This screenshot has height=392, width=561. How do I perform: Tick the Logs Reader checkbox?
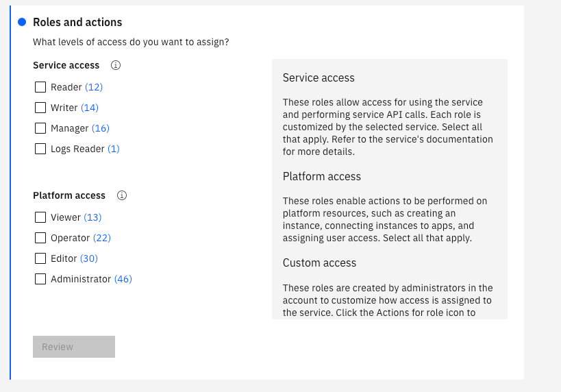40,149
